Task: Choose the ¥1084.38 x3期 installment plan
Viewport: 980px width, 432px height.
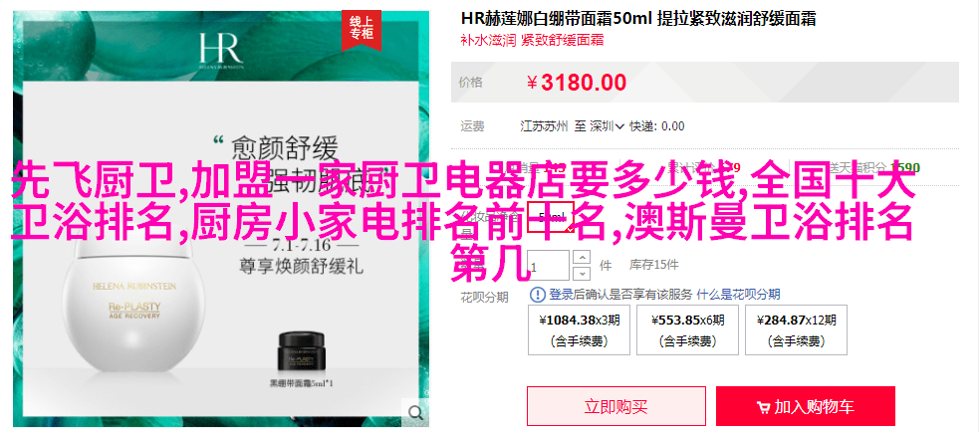Action: coord(580,330)
